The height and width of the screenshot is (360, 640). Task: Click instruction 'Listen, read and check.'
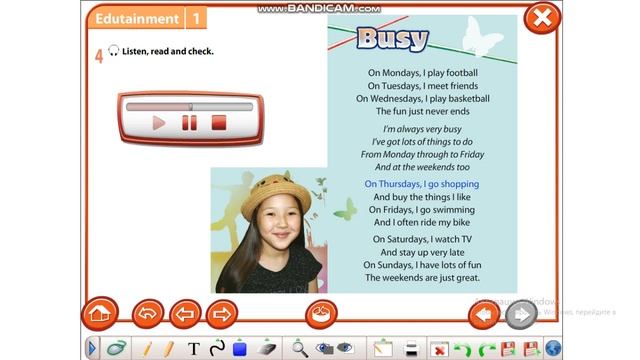(168, 51)
